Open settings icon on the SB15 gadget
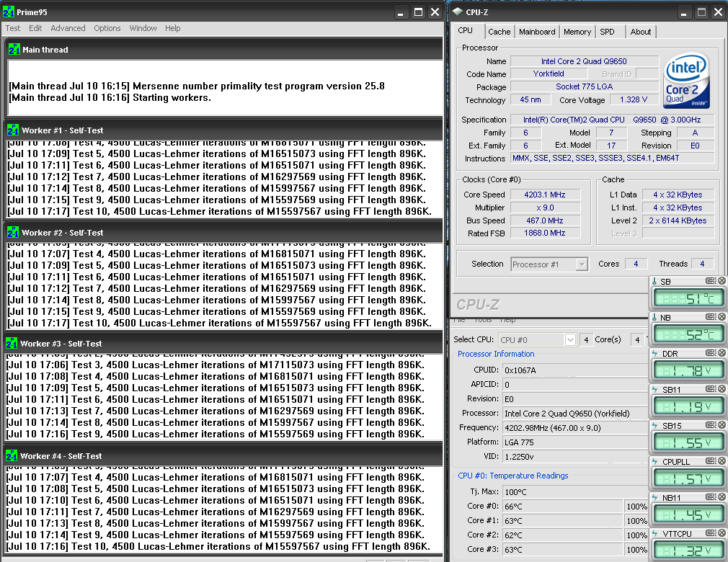The image size is (728, 562). (x=711, y=424)
